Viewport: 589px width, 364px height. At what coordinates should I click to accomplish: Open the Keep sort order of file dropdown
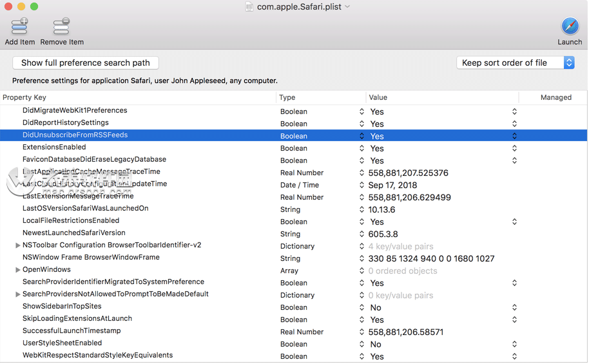point(515,62)
